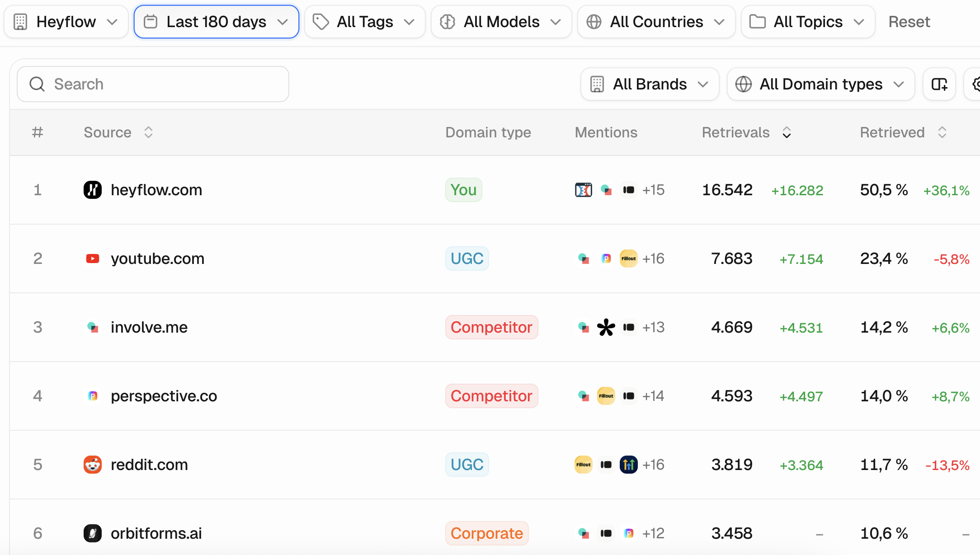Screen dimensions: 980x555
Task: Click the folder icon in All Topics filter
Action: (x=758, y=22)
